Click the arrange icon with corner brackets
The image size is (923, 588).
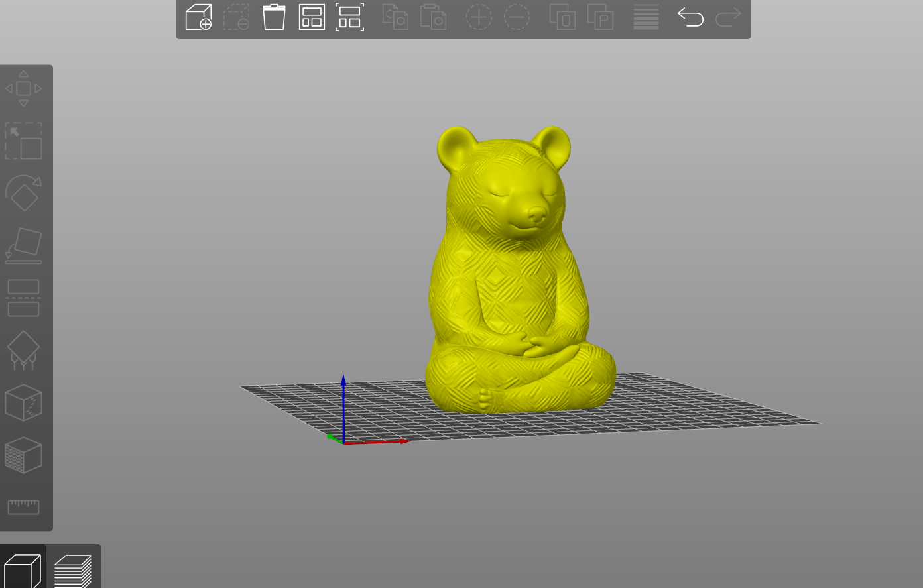[349, 17]
